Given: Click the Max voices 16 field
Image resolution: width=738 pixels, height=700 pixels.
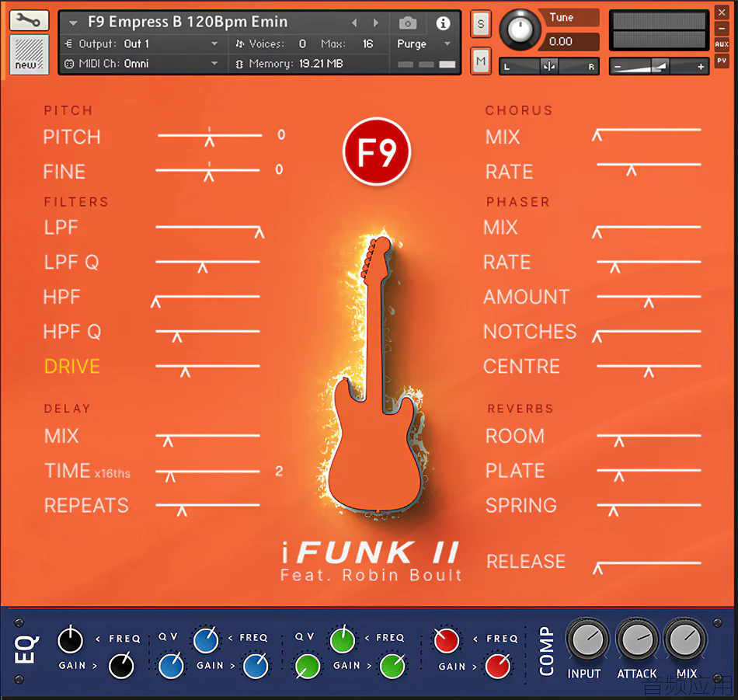Looking at the screenshot, I should 367,44.
